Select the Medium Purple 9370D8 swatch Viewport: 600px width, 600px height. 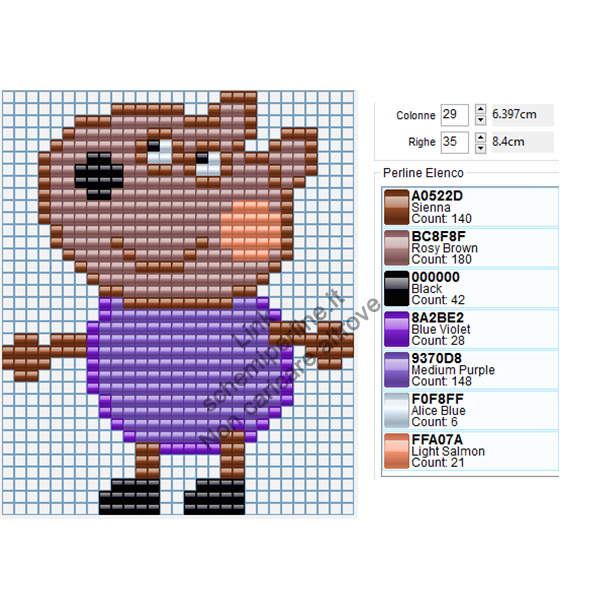[x=396, y=370]
